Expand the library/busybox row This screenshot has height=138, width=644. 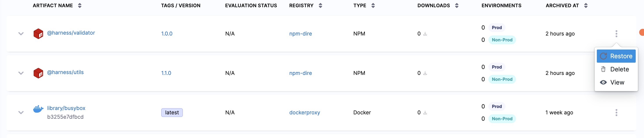21,113
